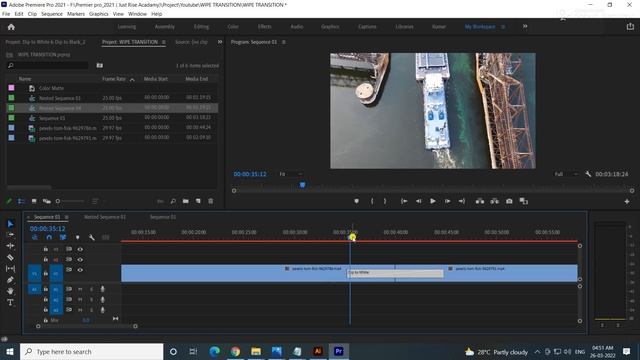Sort by Frame Rate column header
This screenshot has height=360, width=640.
114,79
